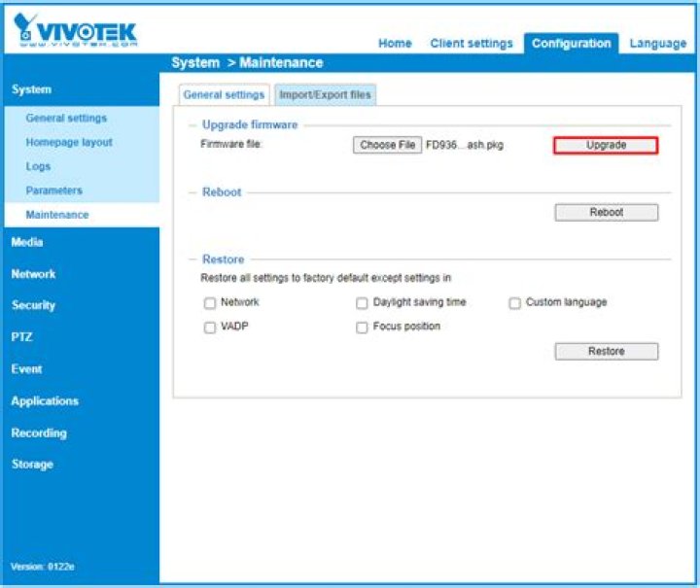Expand the Applications sidebar section

point(45,401)
